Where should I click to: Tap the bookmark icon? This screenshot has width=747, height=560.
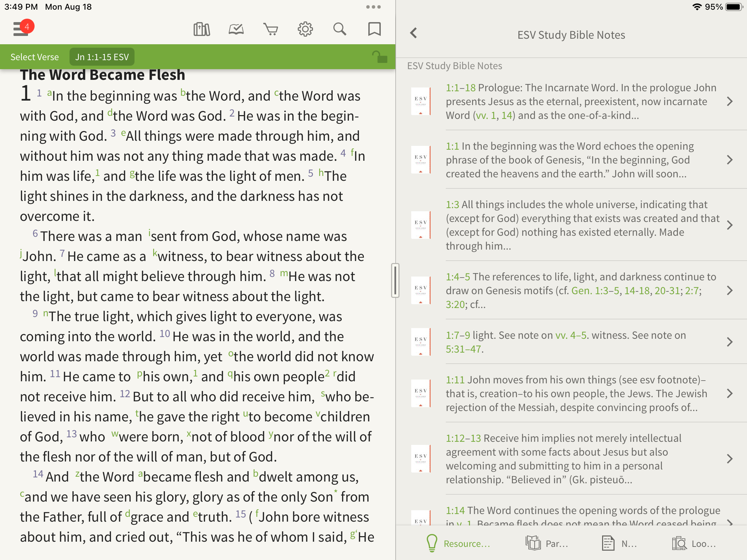(x=375, y=29)
